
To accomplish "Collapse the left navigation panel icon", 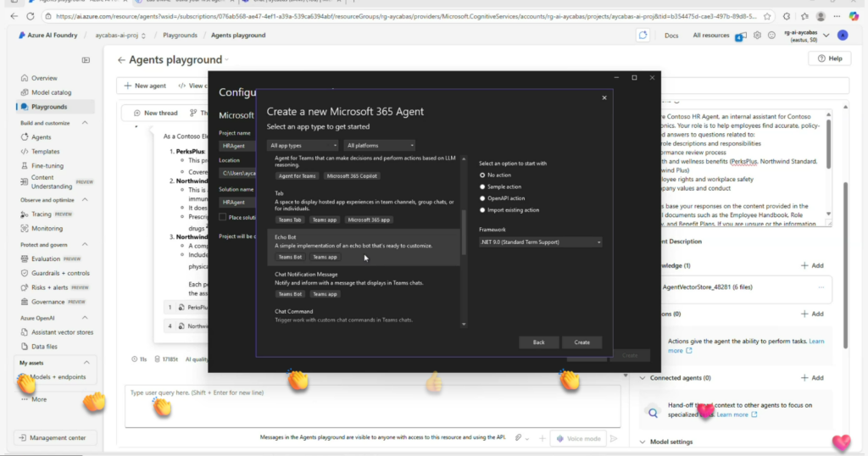I will [86, 60].
